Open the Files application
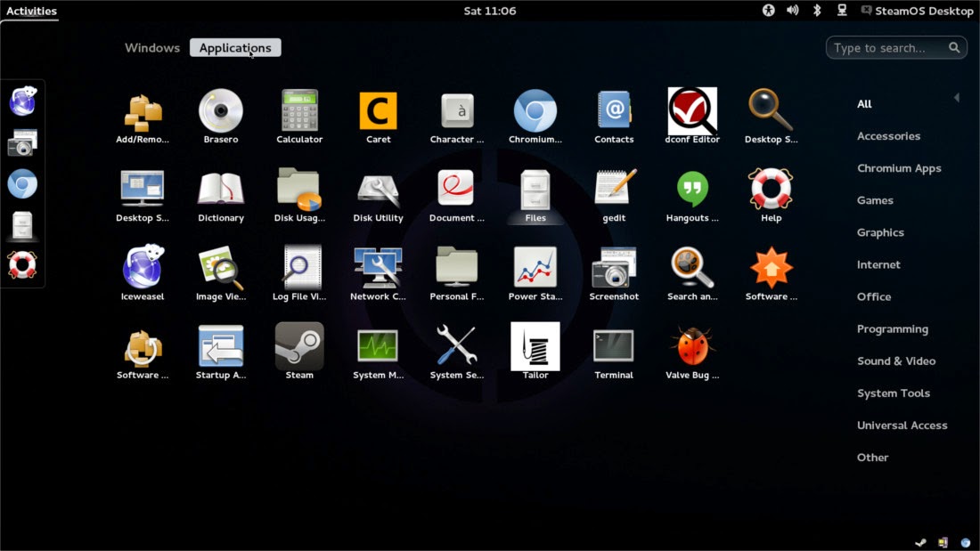This screenshot has height=551, width=980. 535,193
